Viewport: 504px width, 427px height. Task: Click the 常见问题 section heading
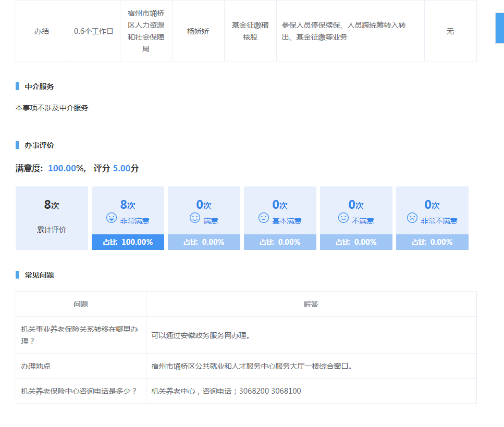pos(39,275)
